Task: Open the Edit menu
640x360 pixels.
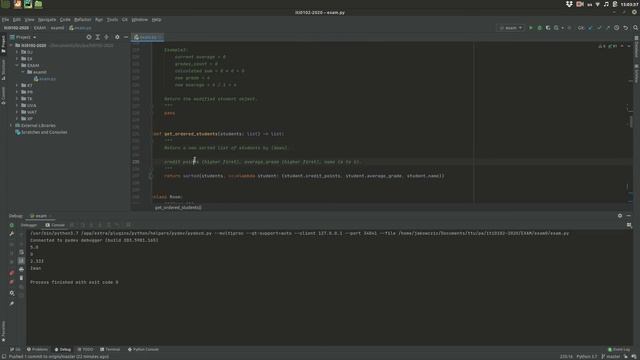Action: (x=17, y=20)
